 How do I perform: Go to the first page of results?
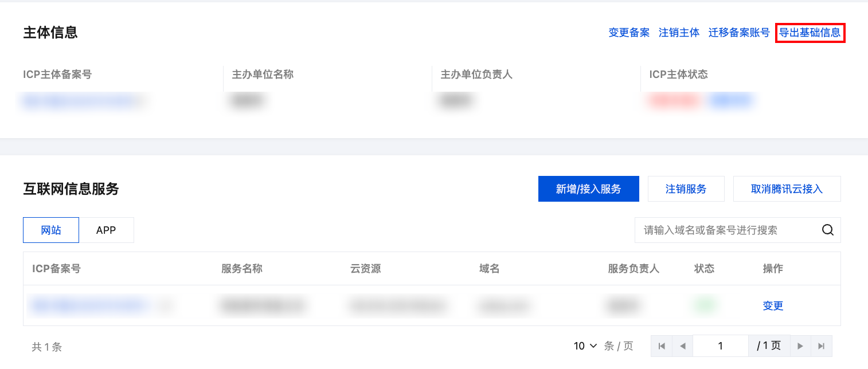tap(662, 346)
